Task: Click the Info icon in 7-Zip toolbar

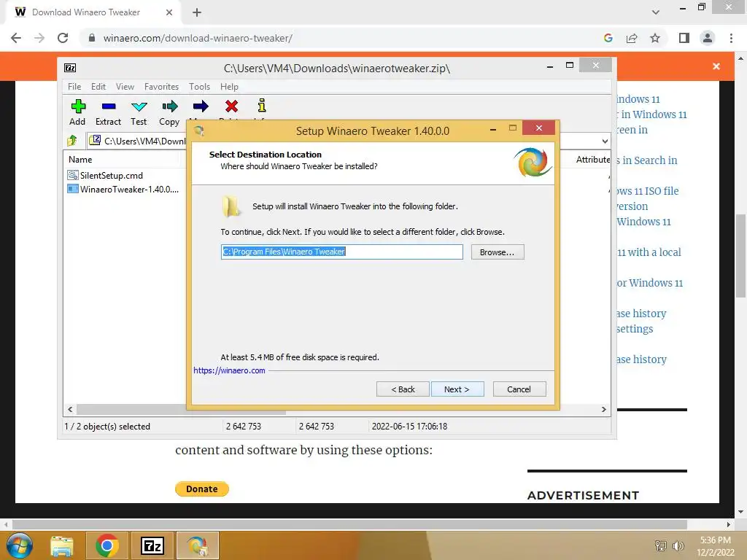Action: (x=262, y=106)
